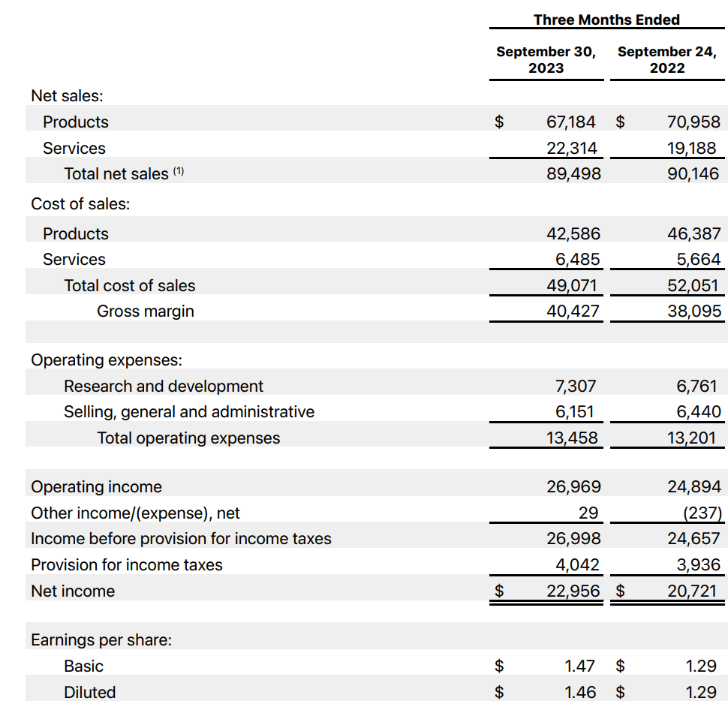Click the 'Three Months Ended' header
The width and height of the screenshot is (728, 707).
pyautogui.click(x=606, y=20)
